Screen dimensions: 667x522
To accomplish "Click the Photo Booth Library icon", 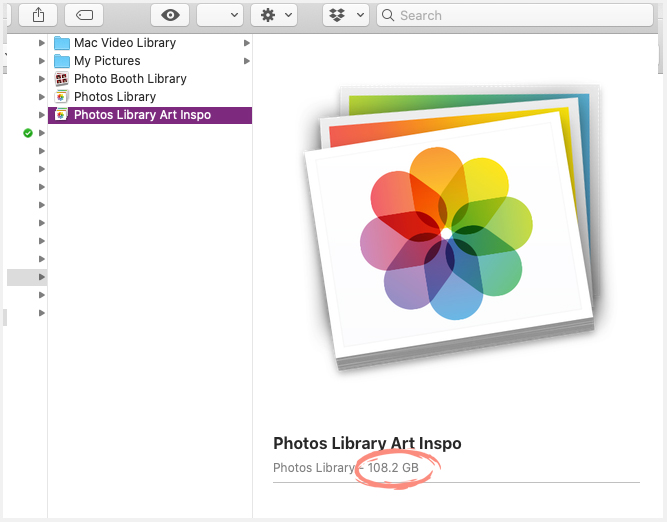I will pos(62,79).
